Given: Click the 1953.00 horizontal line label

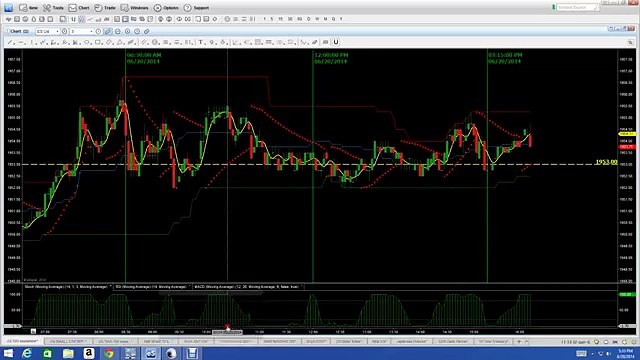Looking at the screenshot, I should tap(606, 162).
